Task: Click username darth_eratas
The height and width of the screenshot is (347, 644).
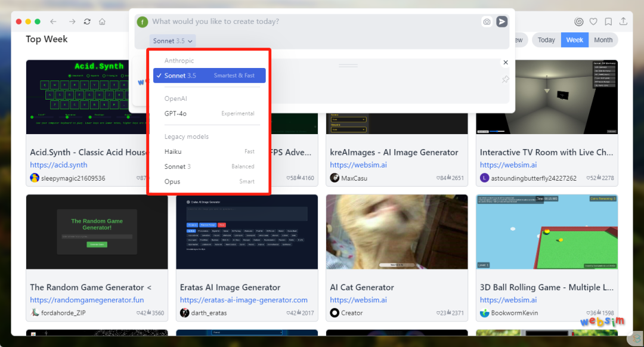Action: coord(209,313)
